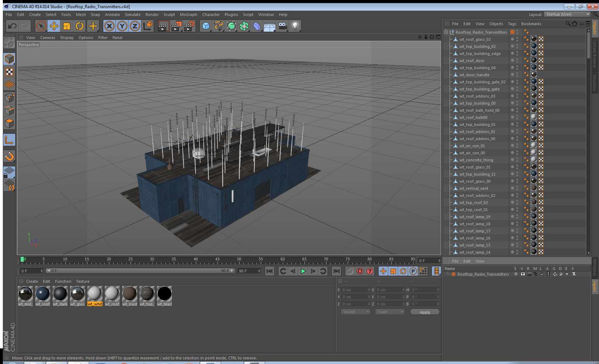Enable the Axis mode tool
Image resolution: width=599 pixels, height=364 pixels.
tap(9, 140)
